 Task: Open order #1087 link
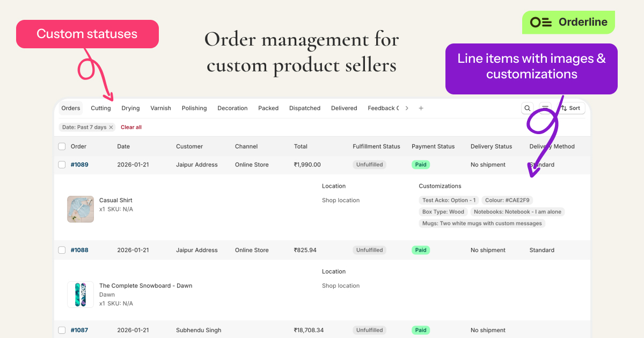click(x=79, y=330)
